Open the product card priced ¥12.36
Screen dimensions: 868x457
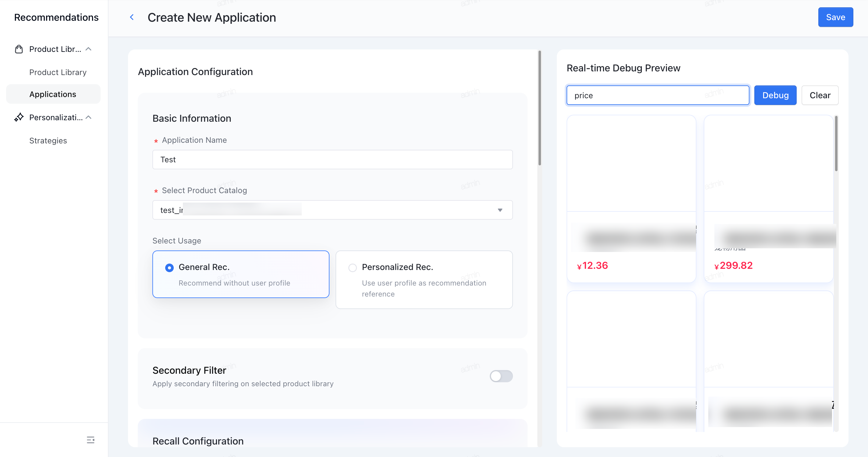coord(631,199)
